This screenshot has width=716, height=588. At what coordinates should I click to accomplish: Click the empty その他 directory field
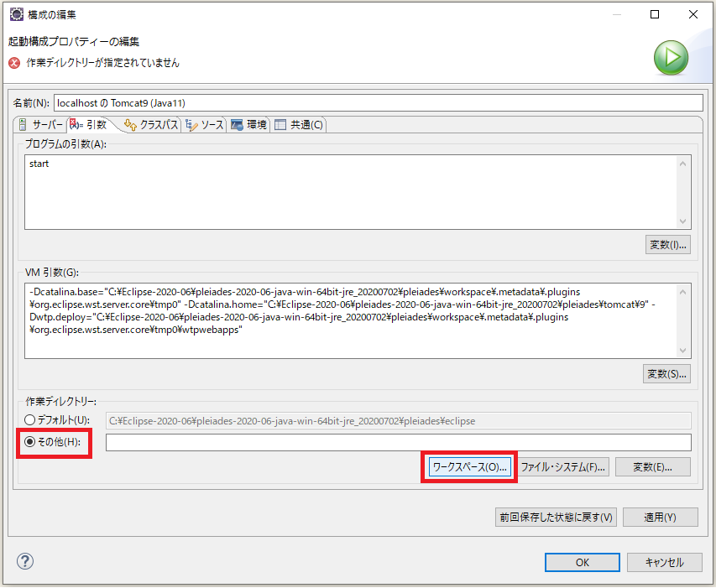point(398,443)
